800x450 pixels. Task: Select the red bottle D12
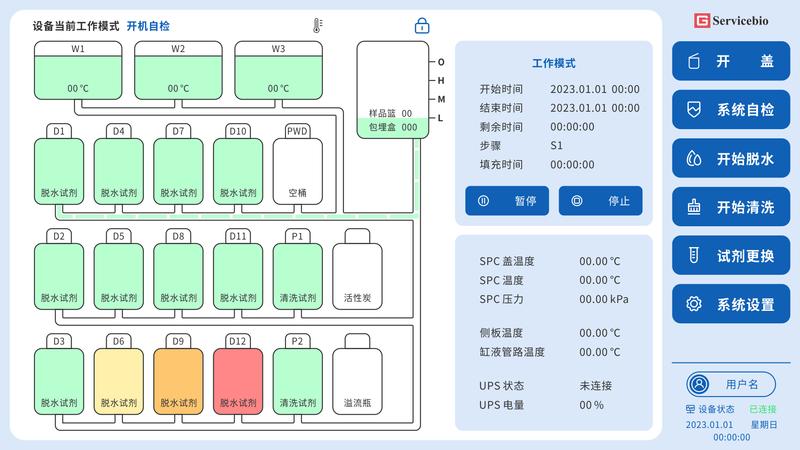238,374
